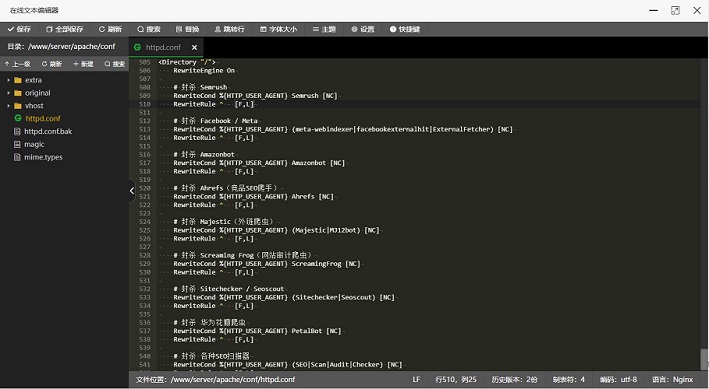
Task: Click 行510, 列25 cursor position indicator
Action: click(x=456, y=380)
